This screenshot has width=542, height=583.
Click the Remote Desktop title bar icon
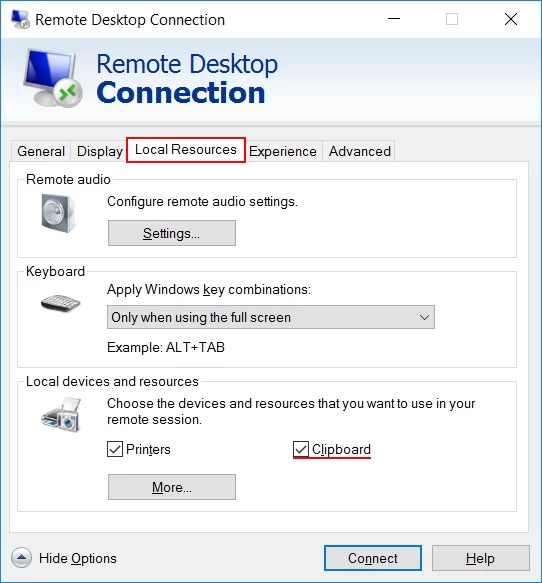[x=20, y=19]
